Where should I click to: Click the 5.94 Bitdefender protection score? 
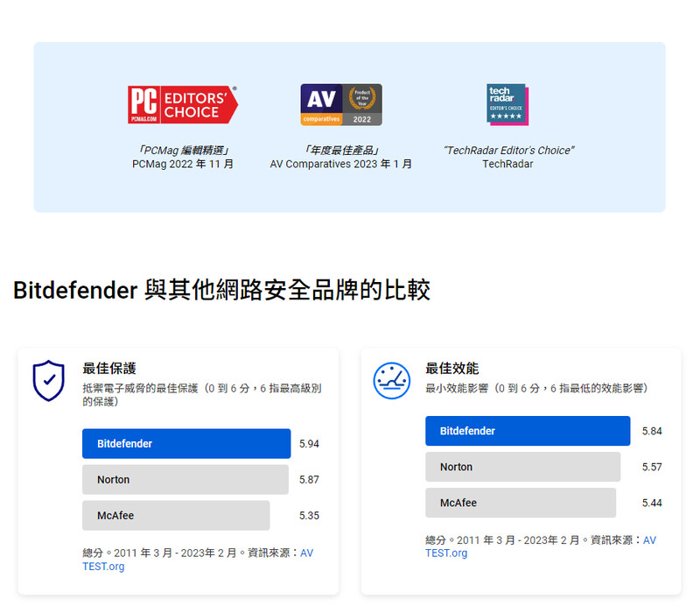[309, 444]
